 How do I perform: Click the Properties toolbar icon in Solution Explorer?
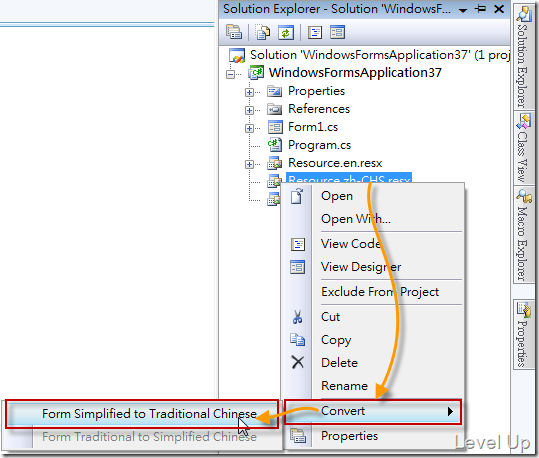click(234, 32)
